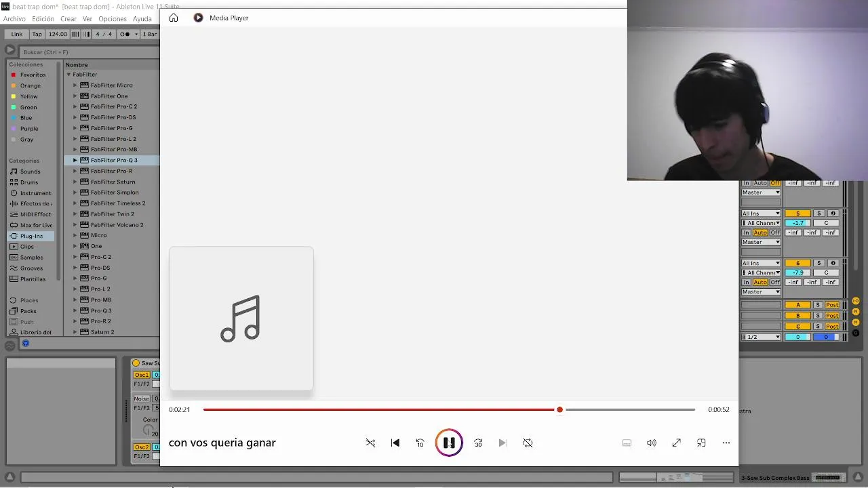
Task: Skip to next track
Action: 502,443
